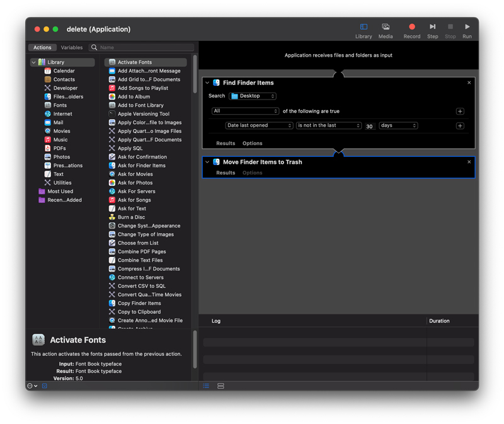Select Calendar category in Library
The image size is (504, 424).
[x=64, y=71]
